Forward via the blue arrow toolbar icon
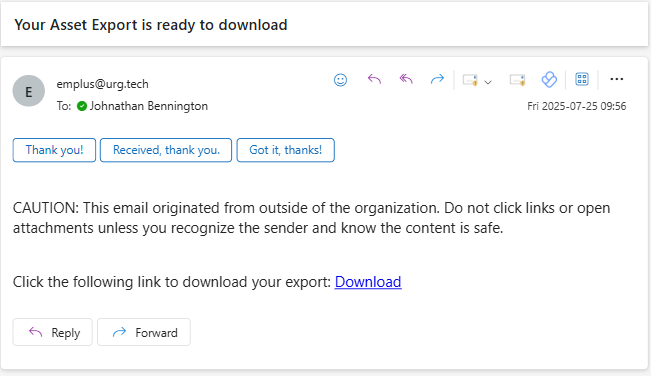Screen dimensions: 651x376 437,79
